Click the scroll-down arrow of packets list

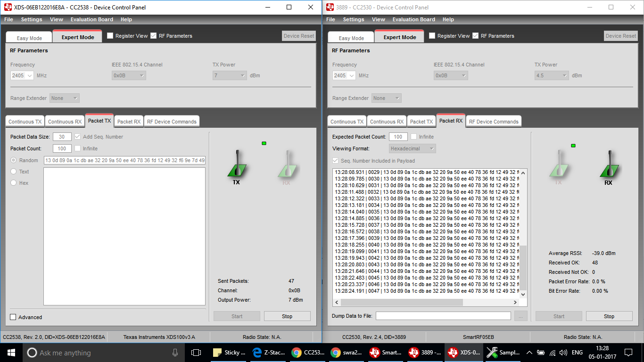pos(523,294)
